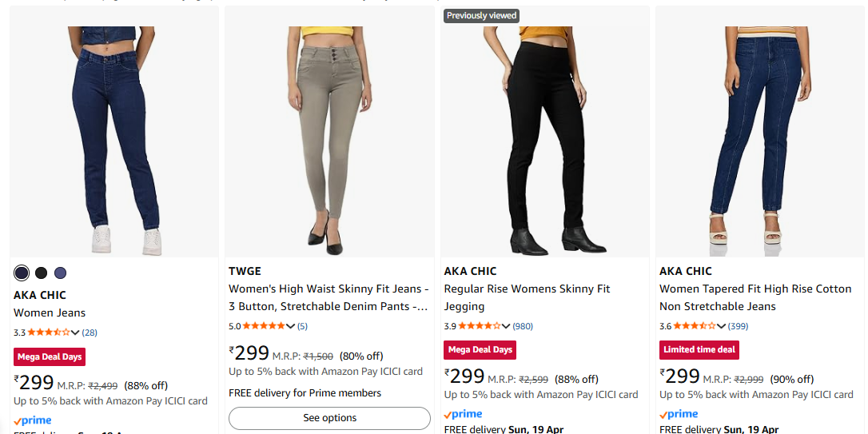Click the Mega Deal Days badge on Skinny Fit Jegging
This screenshot has width=868, height=434.
click(480, 350)
